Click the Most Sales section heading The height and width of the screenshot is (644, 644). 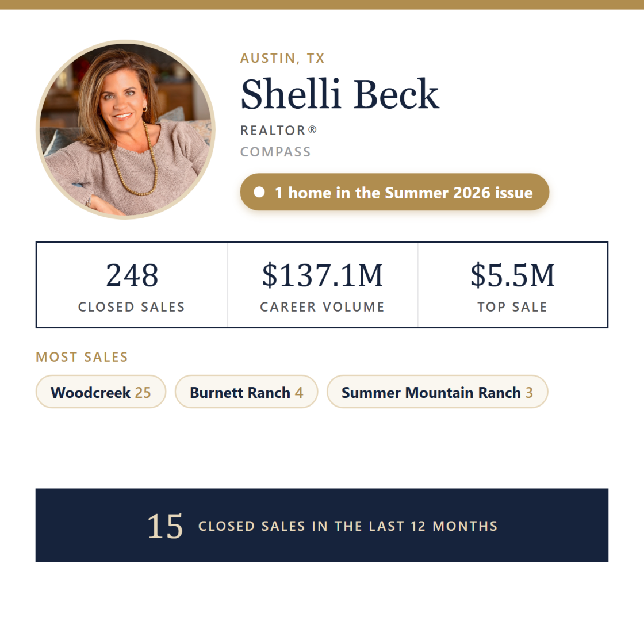pos(82,357)
